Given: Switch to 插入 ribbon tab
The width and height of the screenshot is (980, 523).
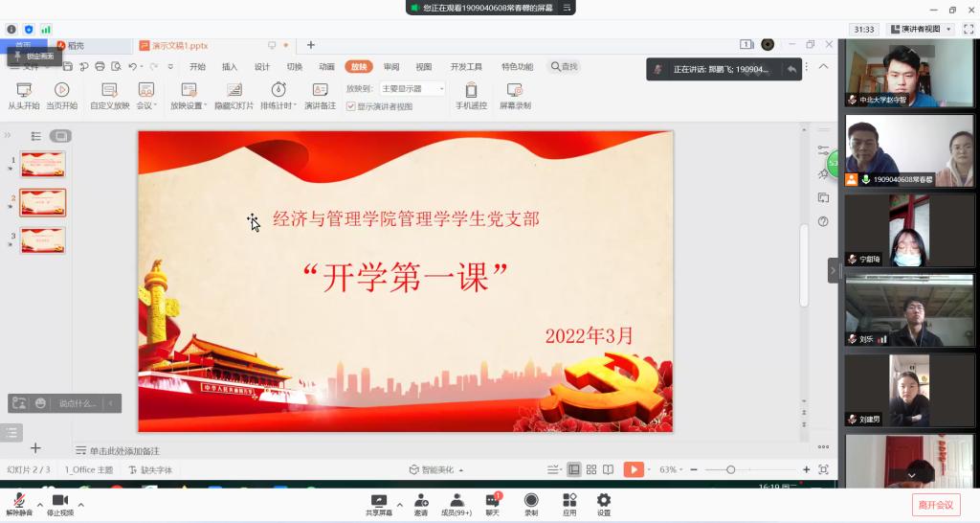Looking at the screenshot, I should (x=230, y=67).
